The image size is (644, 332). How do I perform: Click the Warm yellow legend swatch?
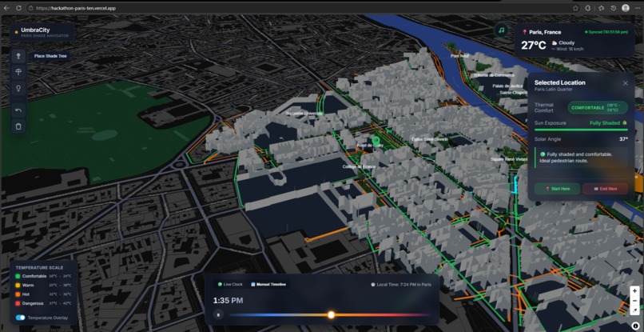click(18, 285)
